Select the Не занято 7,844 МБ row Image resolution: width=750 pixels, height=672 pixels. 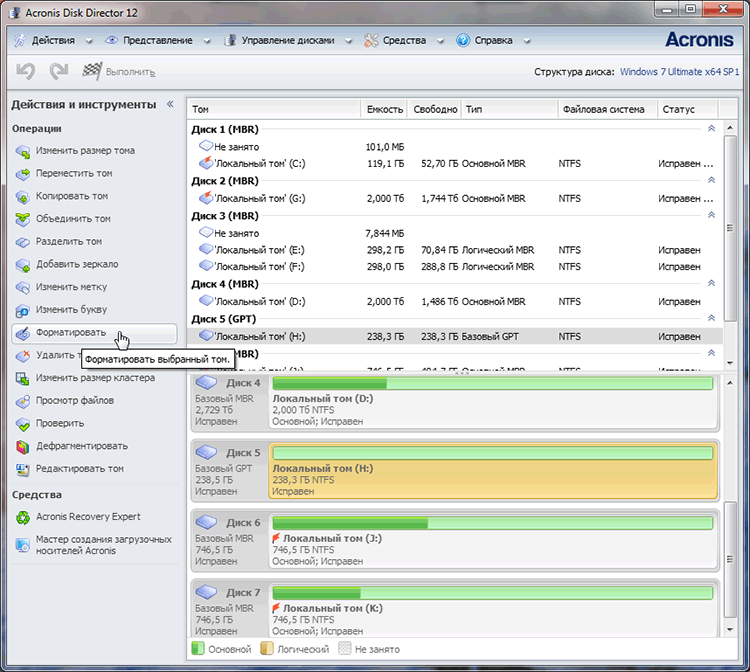point(455,233)
